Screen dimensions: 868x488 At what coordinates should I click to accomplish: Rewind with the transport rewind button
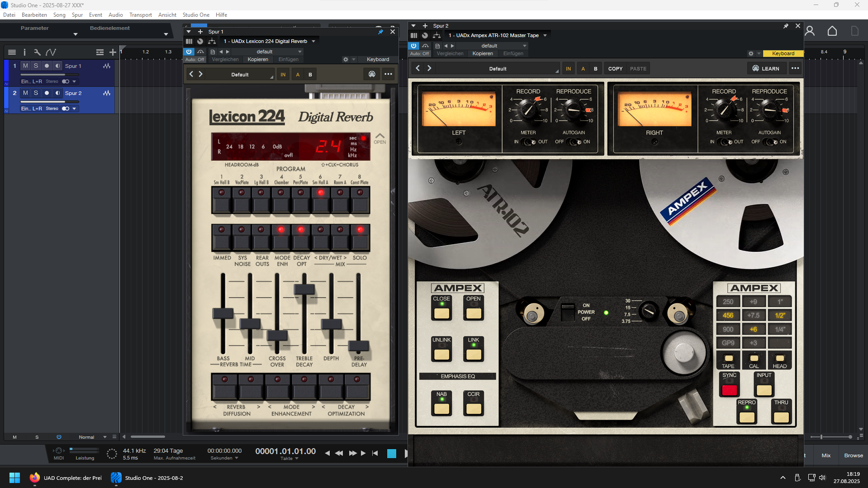(x=339, y=453)
